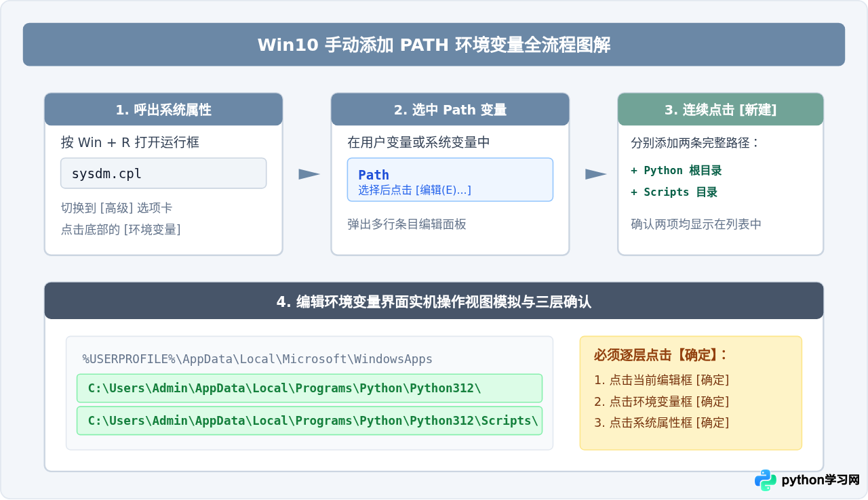Click '3. 点击系统属性框 [确定]' line
The image size is (868, 500).
661,423
